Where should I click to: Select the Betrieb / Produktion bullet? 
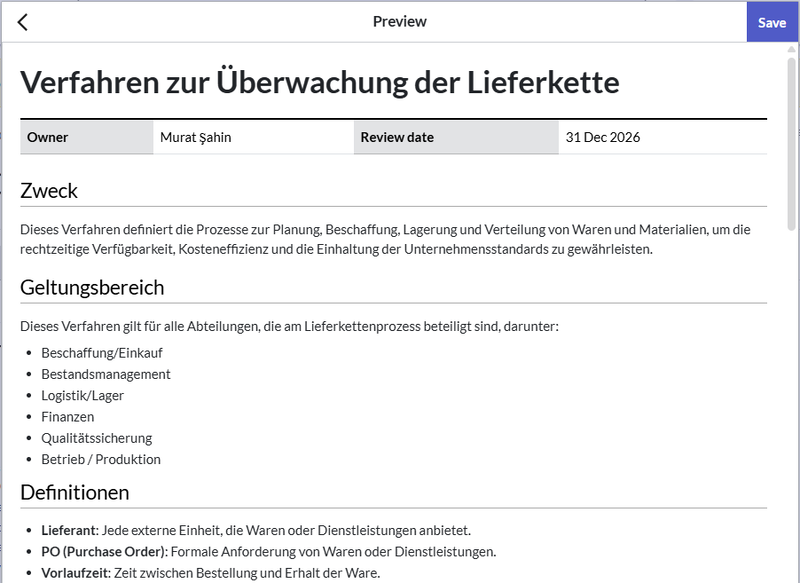[100, 459]
